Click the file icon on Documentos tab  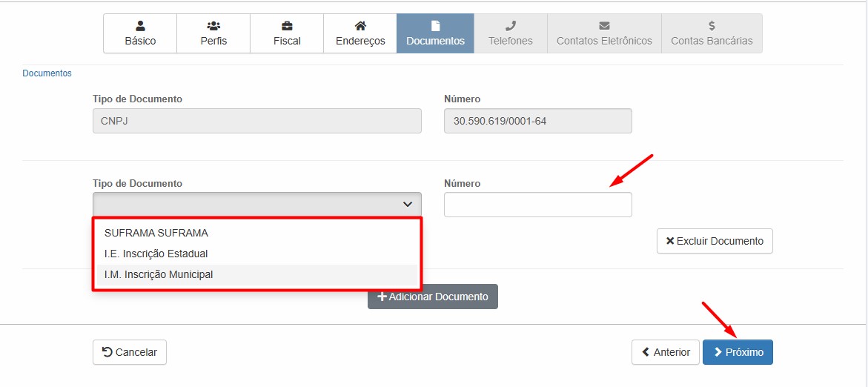point(435,25)
